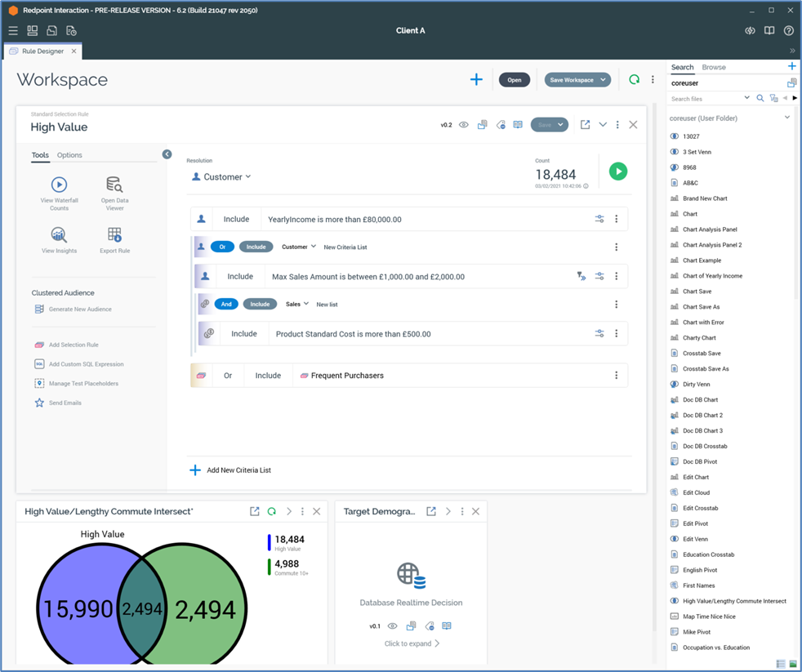
Task: Collapse the coreuser (User Folder) section
Action: (x=786, y=118)
